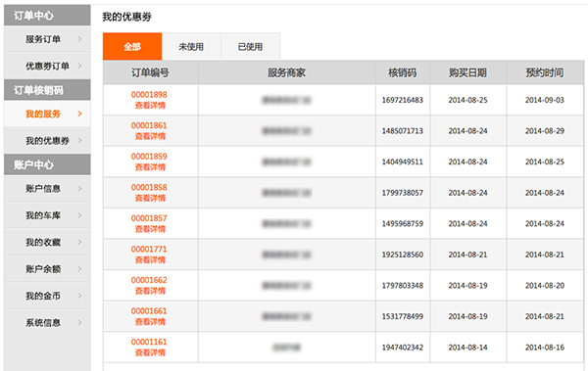Click the chevron next to 账户信息
The width and height of the screenshot is (588, 371).
[x=79, y=189]
